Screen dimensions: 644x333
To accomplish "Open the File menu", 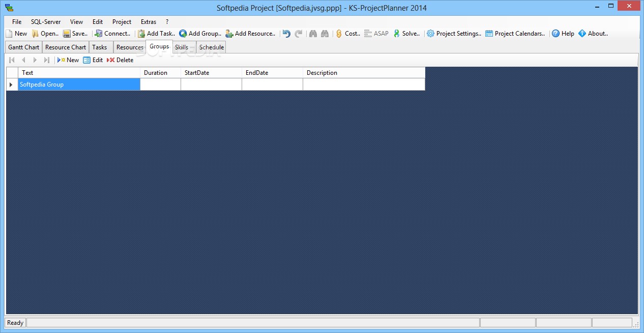I will (x=17, y=22).
